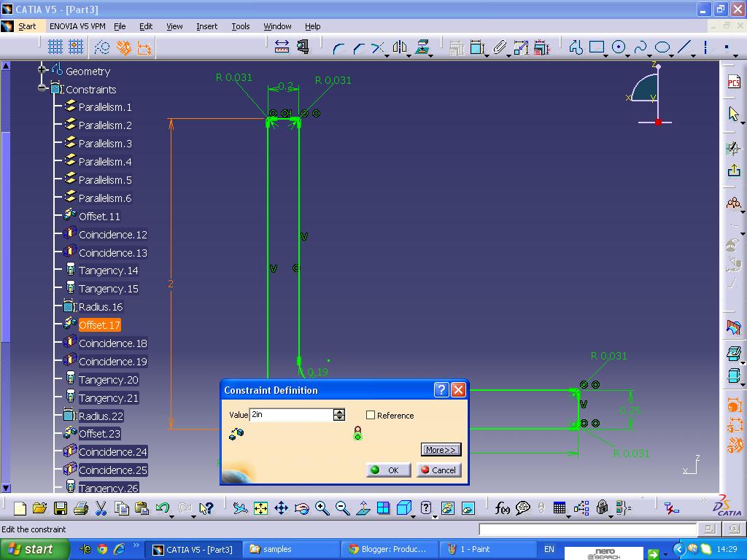Image resolution: width=747 pixels, height=560 pixels.
Task: Collapse the Geometry tree branch
Action: (40, 71)
